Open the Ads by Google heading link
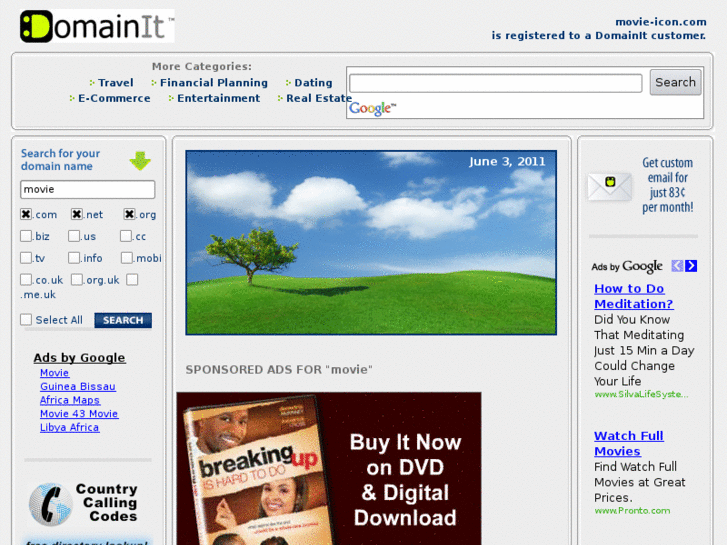The width and height of the screenshot is (727, 545). click(79, 358)
